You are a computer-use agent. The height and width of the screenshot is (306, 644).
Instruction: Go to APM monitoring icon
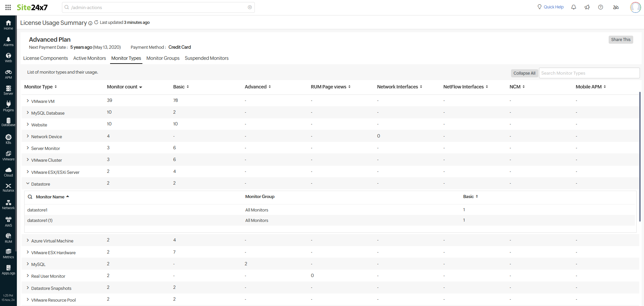[x=8, y=74]
